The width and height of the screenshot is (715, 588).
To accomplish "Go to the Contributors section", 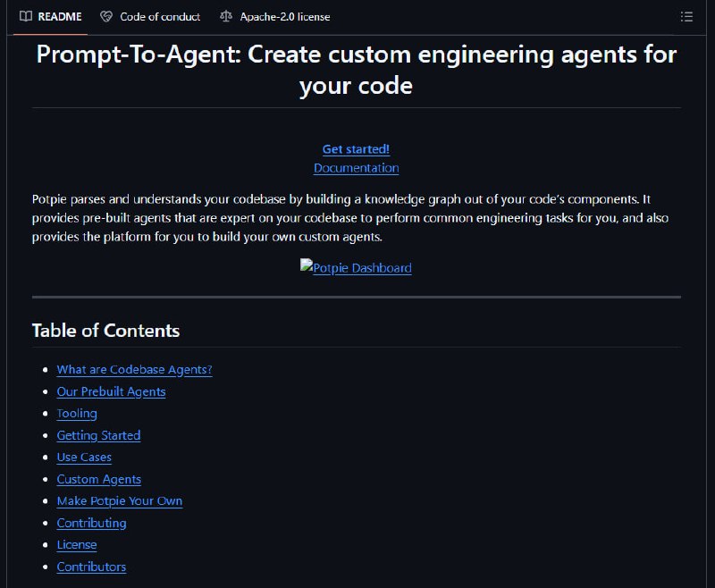I will 92,567.
